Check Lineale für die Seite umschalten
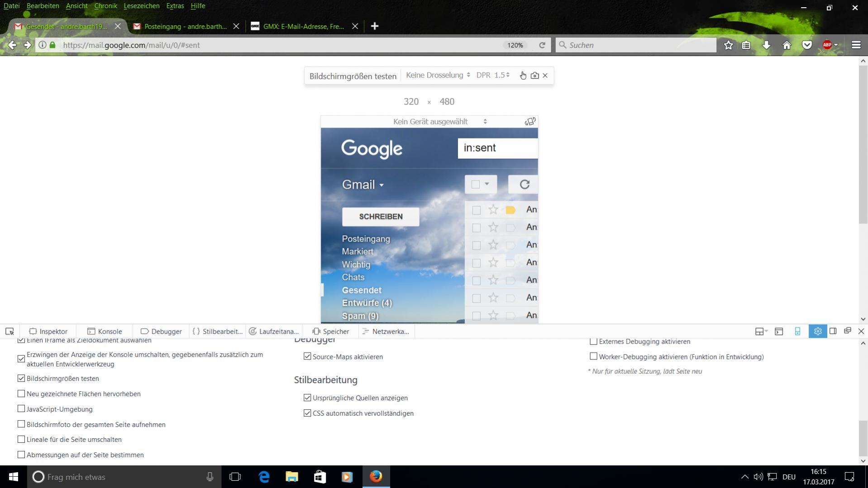Screen dimensions: 868x488 pyautogui.click(x=21, y=439)
